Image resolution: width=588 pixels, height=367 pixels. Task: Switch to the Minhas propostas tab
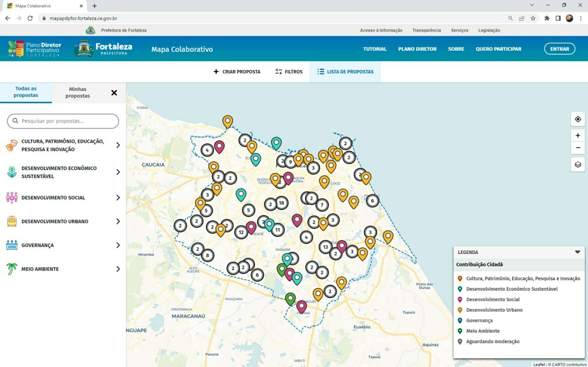coord(78,93)
